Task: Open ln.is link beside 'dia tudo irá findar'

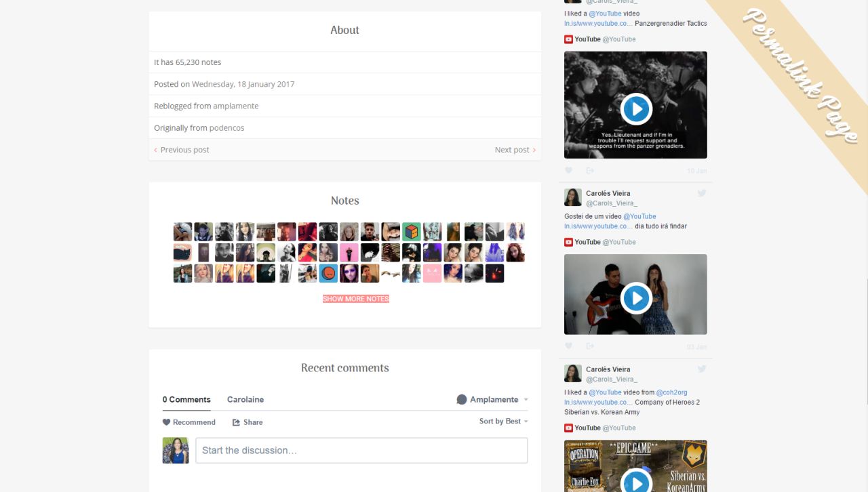Action: 598,226
